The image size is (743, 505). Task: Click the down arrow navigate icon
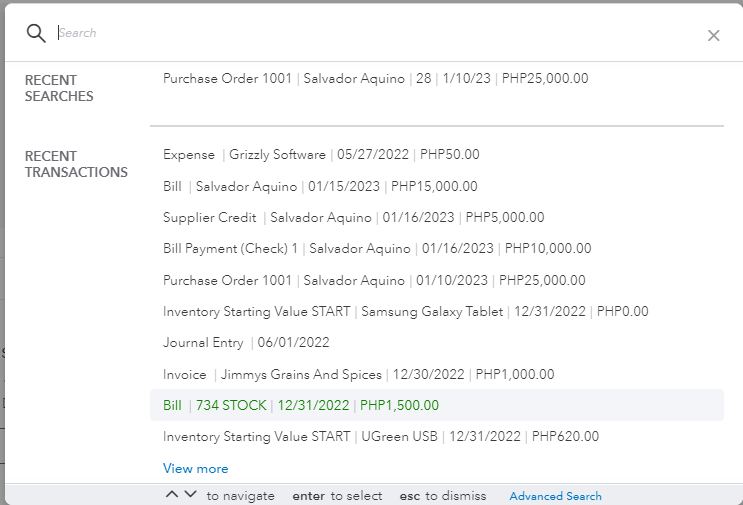(191, 495)
